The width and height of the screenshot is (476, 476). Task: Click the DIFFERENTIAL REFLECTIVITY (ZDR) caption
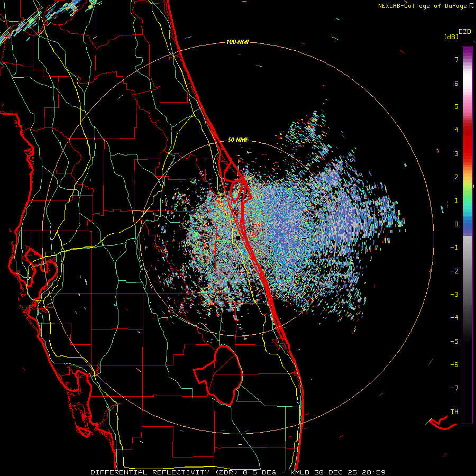pos(165,472)
